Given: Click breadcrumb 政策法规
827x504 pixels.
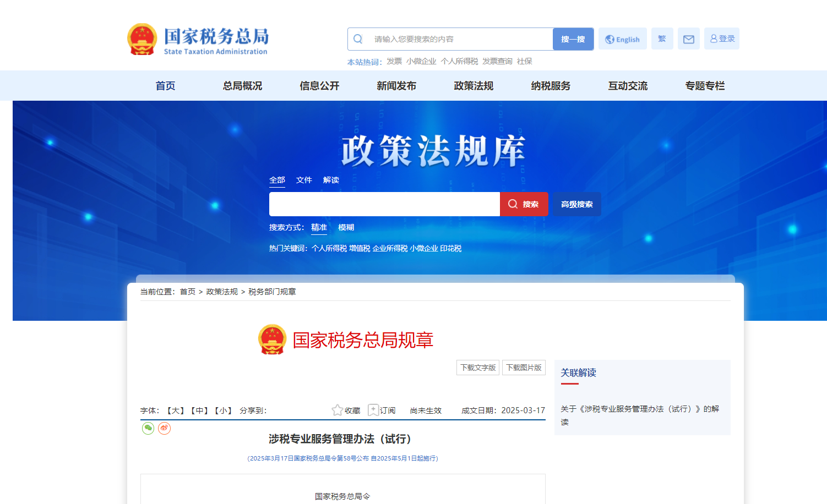Looking at the screenshot, I should (222, 292).
